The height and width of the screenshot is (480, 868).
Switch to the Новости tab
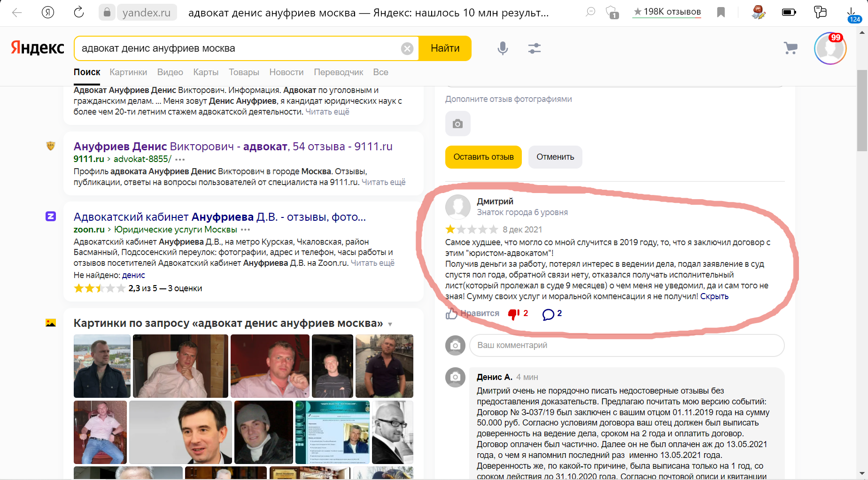click(x=287, y=72)
